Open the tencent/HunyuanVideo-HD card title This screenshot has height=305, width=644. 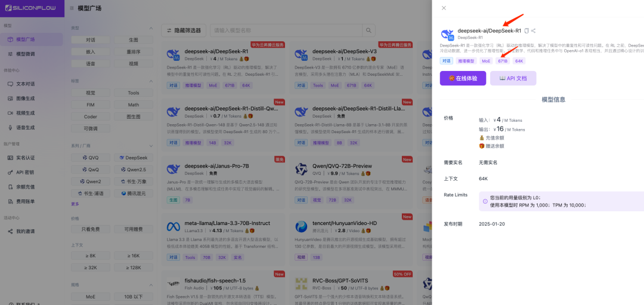345,223
